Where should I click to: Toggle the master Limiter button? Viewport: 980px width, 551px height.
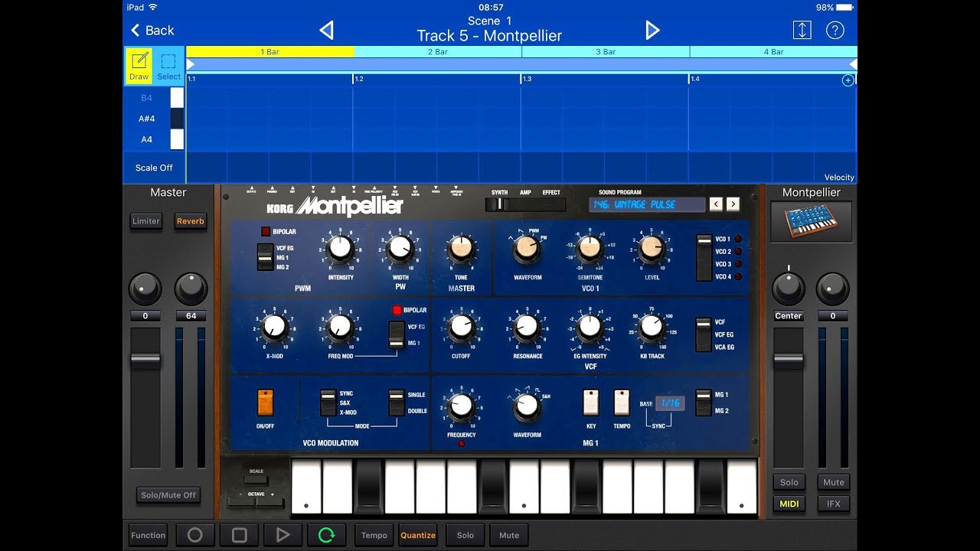[x=145, y=221]
